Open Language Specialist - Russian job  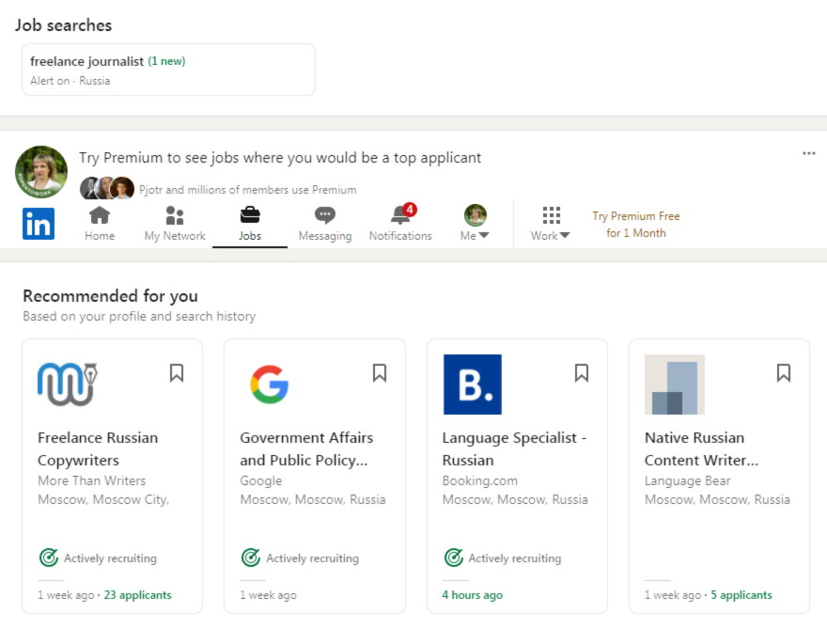514,448
